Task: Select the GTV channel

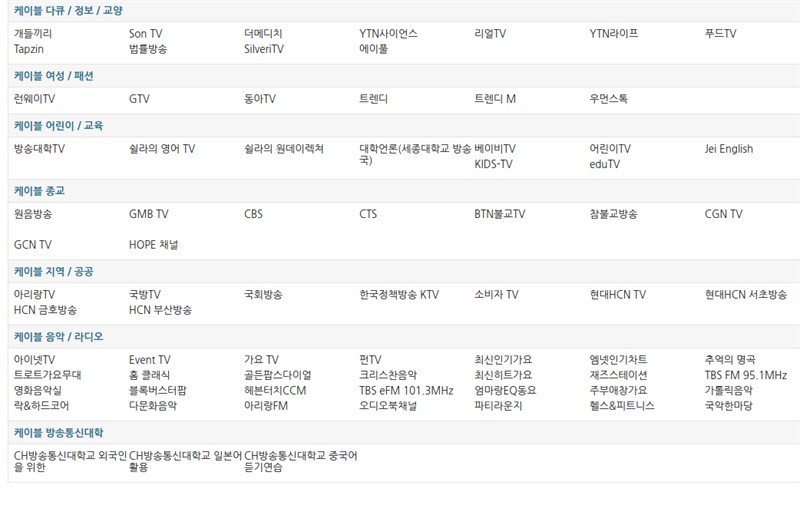Action: [139, 99]
